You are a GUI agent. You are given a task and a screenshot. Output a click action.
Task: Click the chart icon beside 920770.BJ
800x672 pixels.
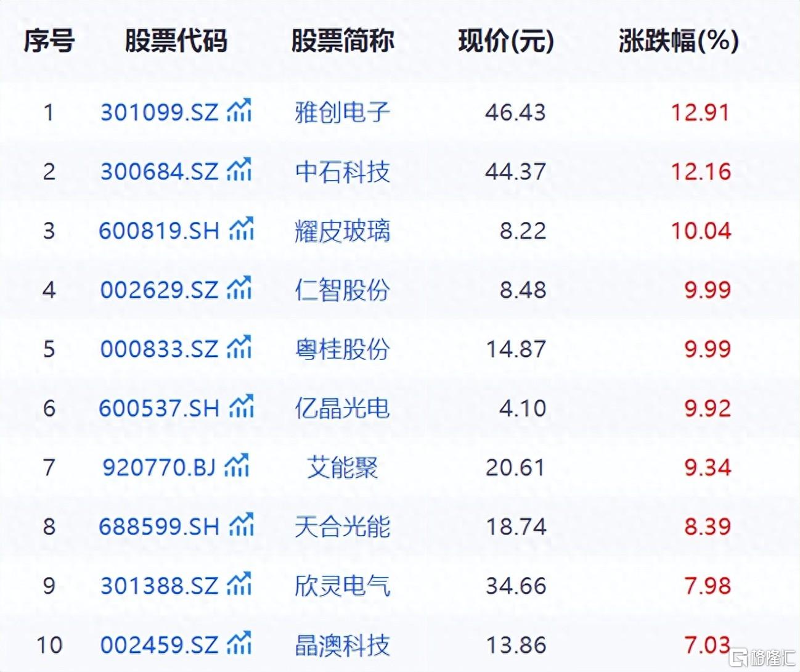click(237, 466)
